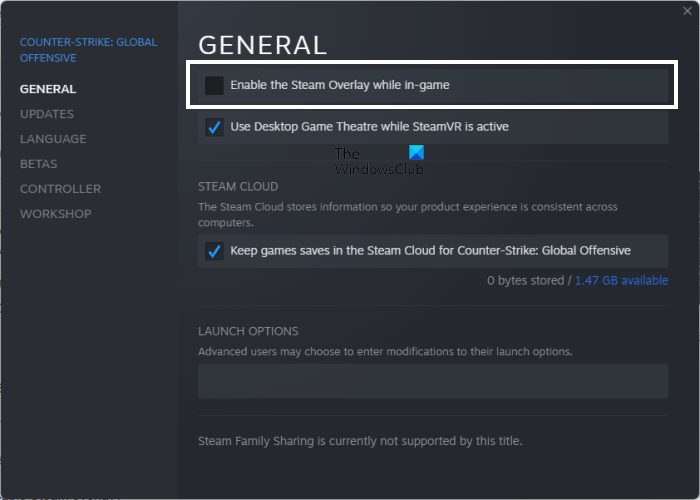Click the Steam Family Sharing notice
Viewport: 700px width, 500px height.
pos(360,441)
